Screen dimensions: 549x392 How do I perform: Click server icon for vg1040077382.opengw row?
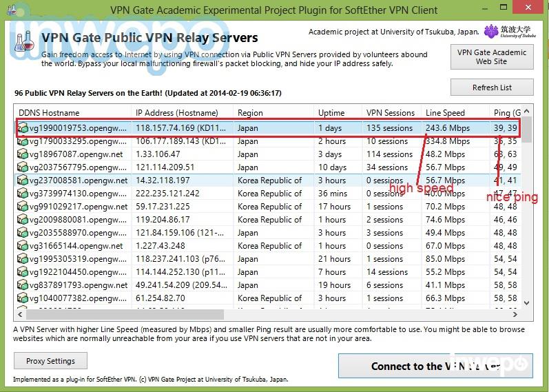[23, 298]
